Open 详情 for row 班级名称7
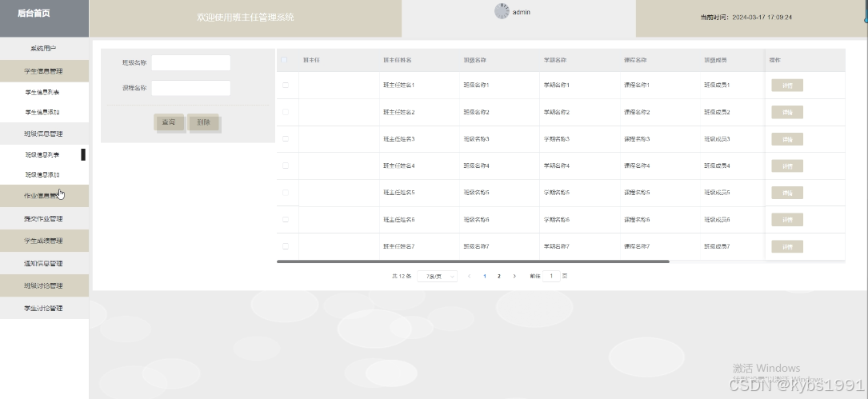The width and height of the screenshot is (868, 399). pyautogui.click(x=787, y=247)
